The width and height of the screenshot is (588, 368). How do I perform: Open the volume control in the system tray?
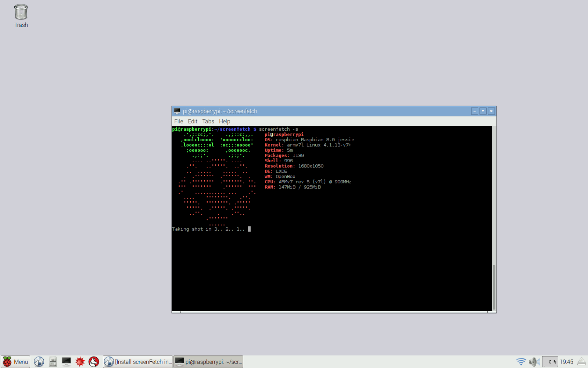[534, 361]
